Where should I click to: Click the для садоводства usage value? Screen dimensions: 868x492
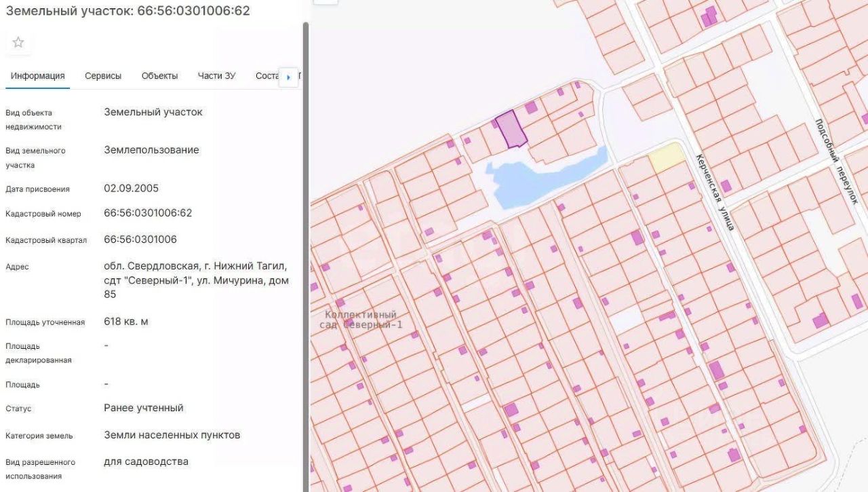[146, 462]
